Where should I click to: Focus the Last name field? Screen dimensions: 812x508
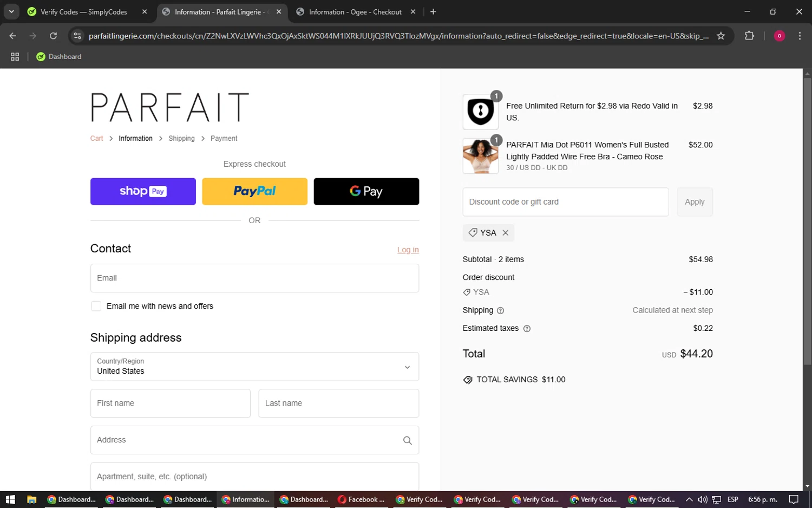(338, 403)
